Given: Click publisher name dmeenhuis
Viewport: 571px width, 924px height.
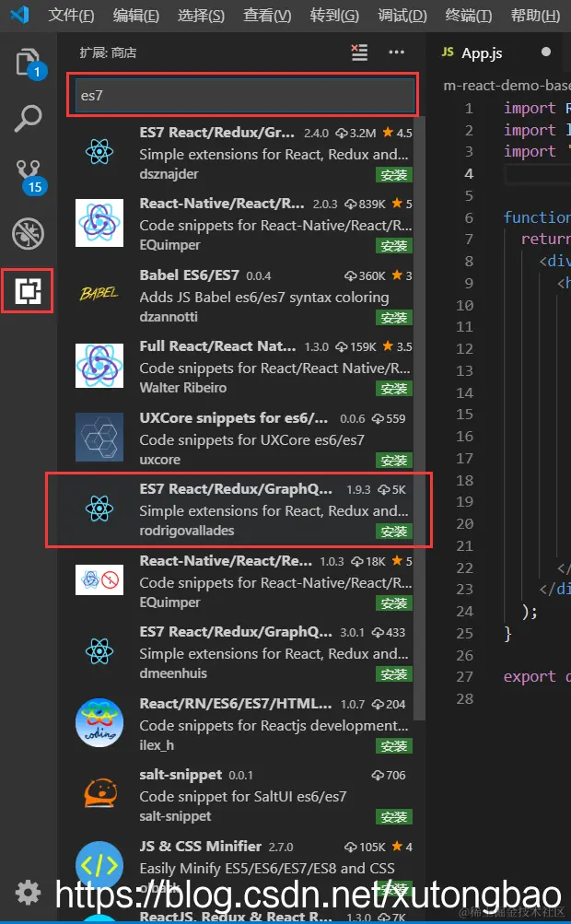Looking at the screenshot, I should point(173,673).
